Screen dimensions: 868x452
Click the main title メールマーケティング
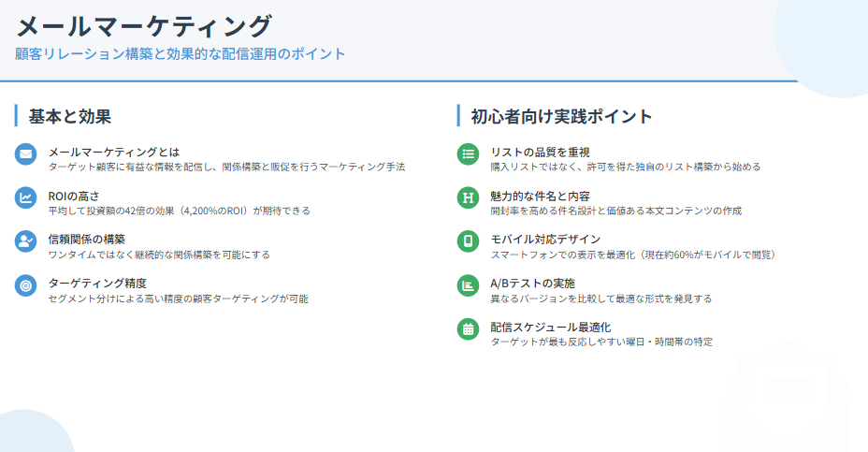point(145,25)
